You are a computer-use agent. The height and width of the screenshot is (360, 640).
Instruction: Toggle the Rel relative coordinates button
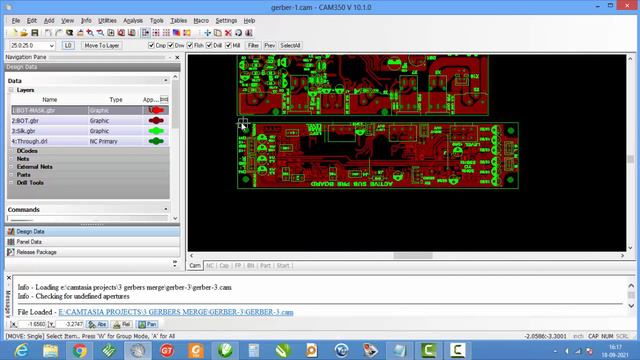pos(122,324)
